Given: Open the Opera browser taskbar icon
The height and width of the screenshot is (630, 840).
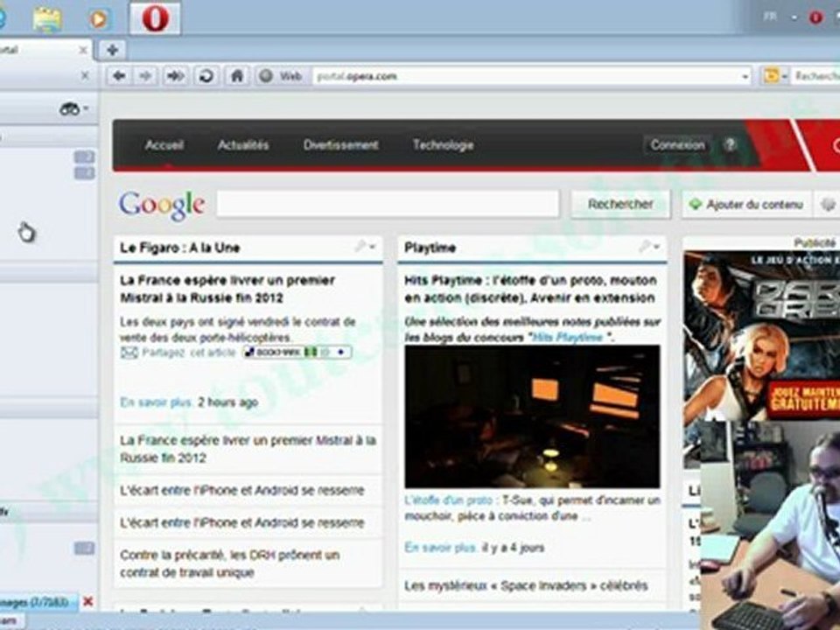Looking at the screenshot, I should [156, 18].
